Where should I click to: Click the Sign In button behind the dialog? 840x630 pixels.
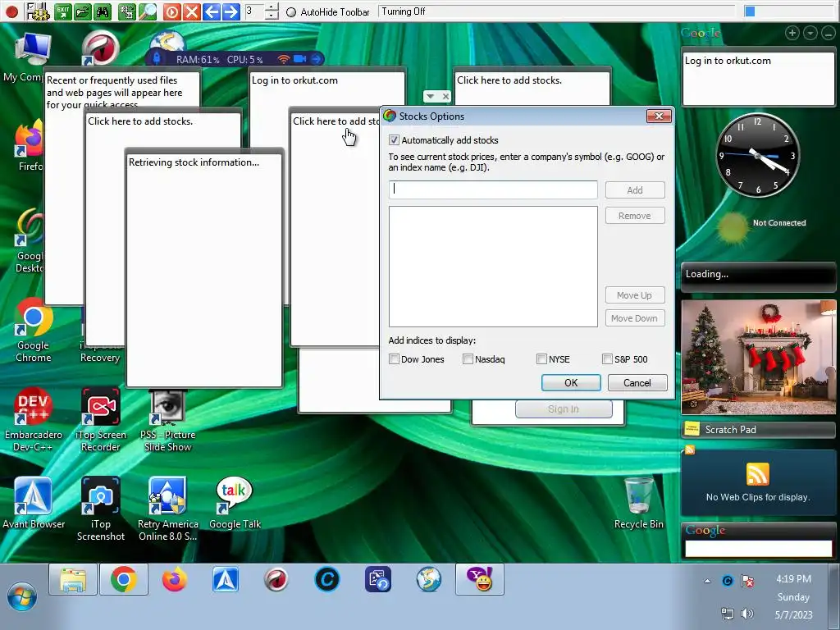click(x=564, y=409)
